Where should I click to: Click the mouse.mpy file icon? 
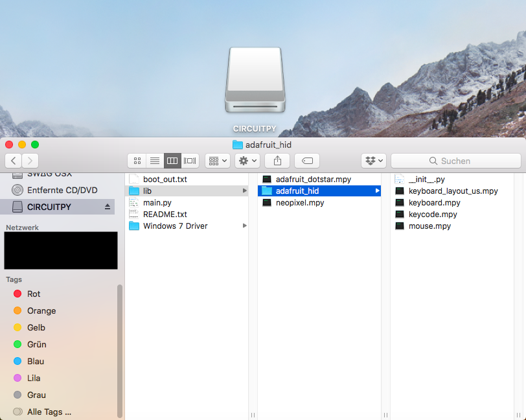[400, 226]
